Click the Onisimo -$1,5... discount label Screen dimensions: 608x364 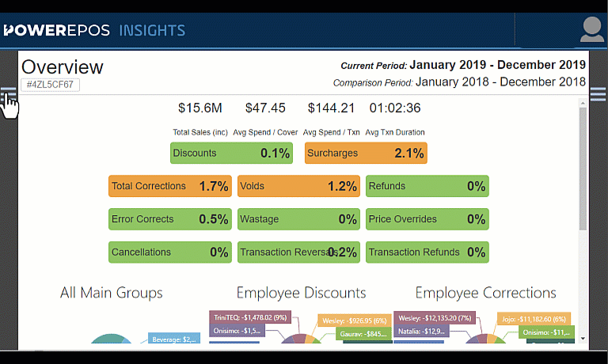[237, 331]
